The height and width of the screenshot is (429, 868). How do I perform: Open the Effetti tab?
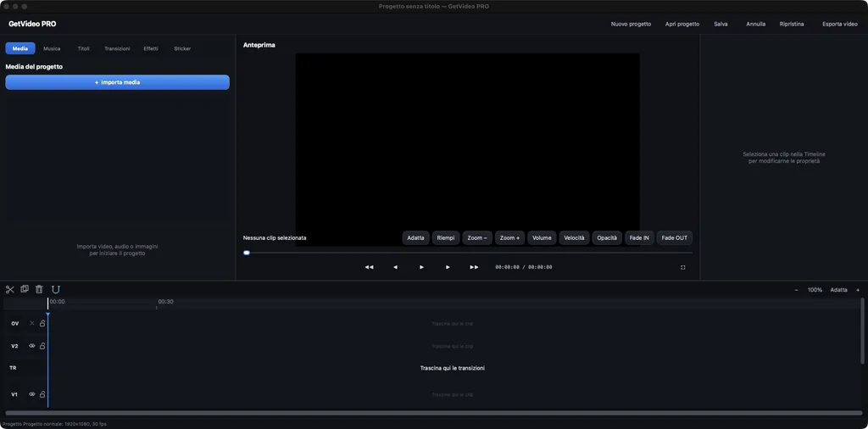(x=151, y=48)
